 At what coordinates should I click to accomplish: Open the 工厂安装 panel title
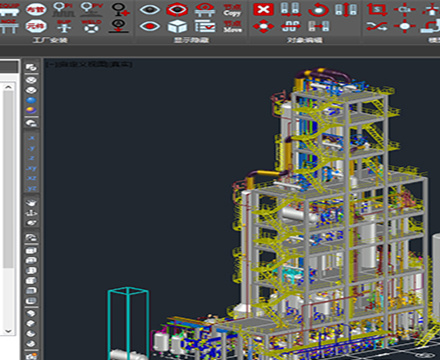50,40
